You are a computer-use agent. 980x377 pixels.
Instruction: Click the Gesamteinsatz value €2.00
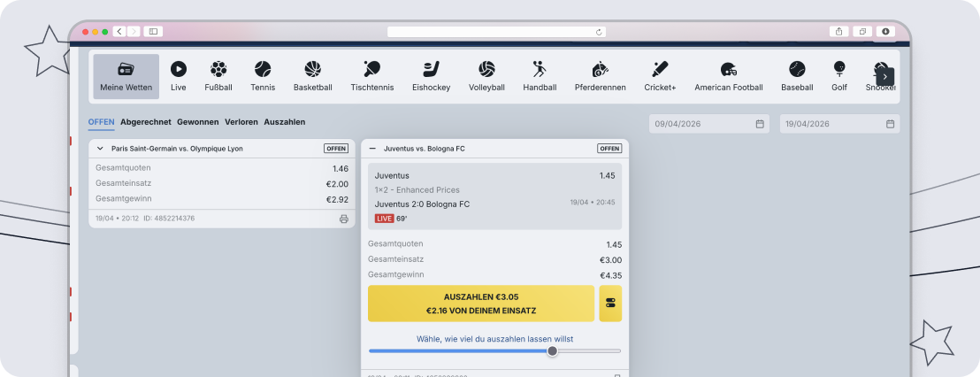pyautogui.click(x=338, y=184)
